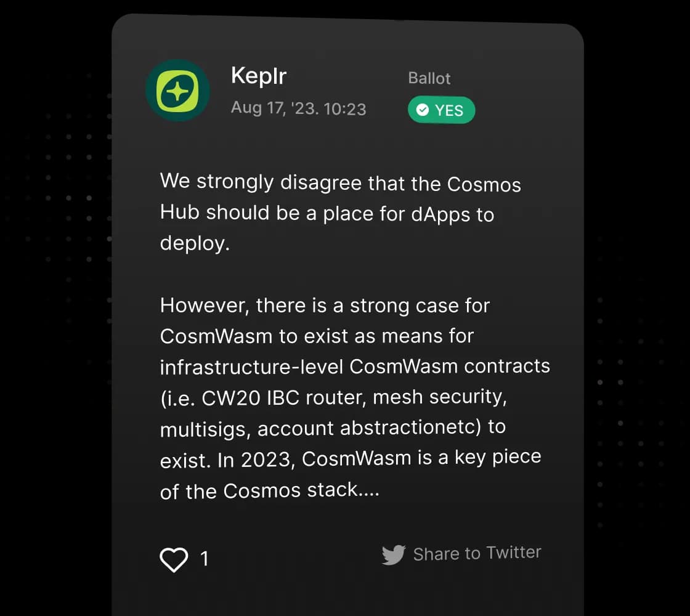Click the checkmark icon in the YES badge

[423, 110]
